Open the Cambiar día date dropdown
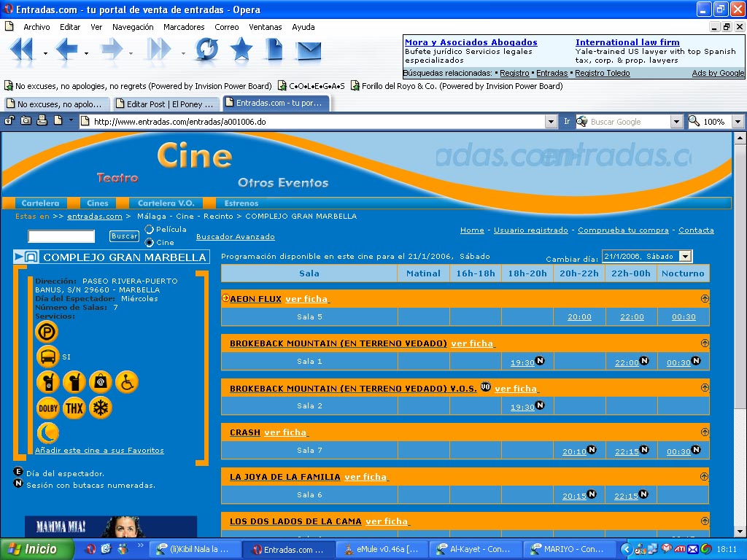747x560 pixels. tap(684, 256)
